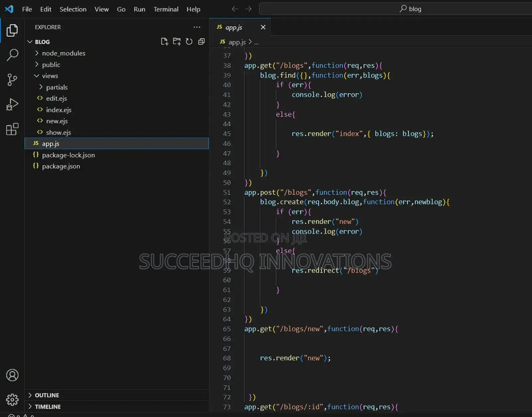The width and height of the screenshot is (532, 417).
Task: Open the Extensions view
Action: (12, 129)
